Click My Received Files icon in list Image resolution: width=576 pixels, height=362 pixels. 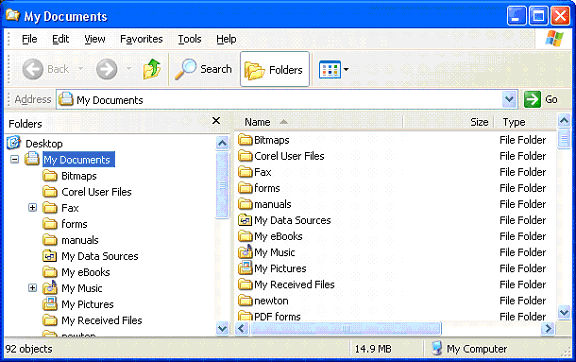tap(245, 284)
